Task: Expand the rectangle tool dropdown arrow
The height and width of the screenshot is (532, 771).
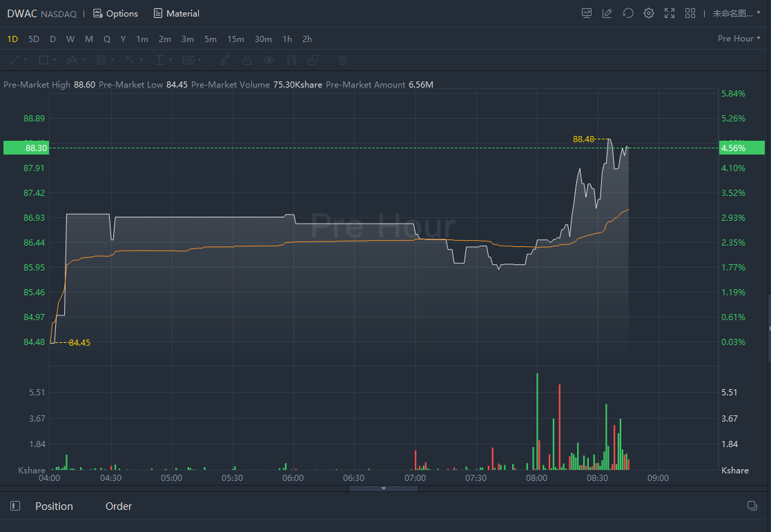Action: click(x=55, y=60)
